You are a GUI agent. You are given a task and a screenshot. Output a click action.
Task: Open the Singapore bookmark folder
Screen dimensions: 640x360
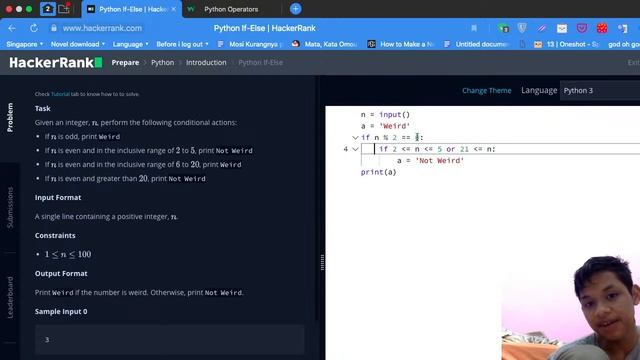coord(24,44)
